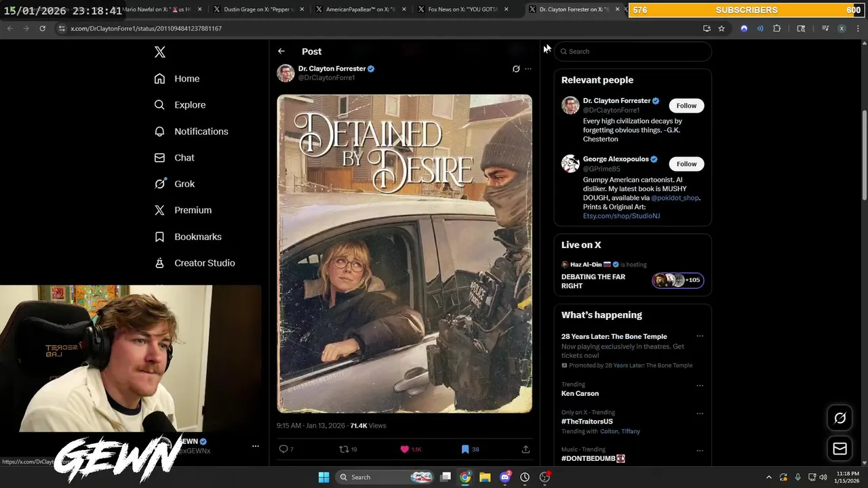Click the share icon under post
Screen dimensions: 868x488
526,449
